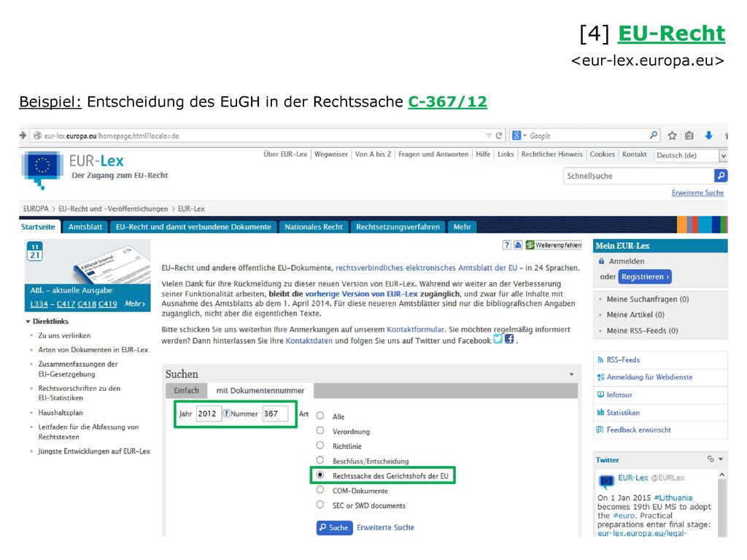Click the magnifier icon in the Google search box

(x=653, y=135)
